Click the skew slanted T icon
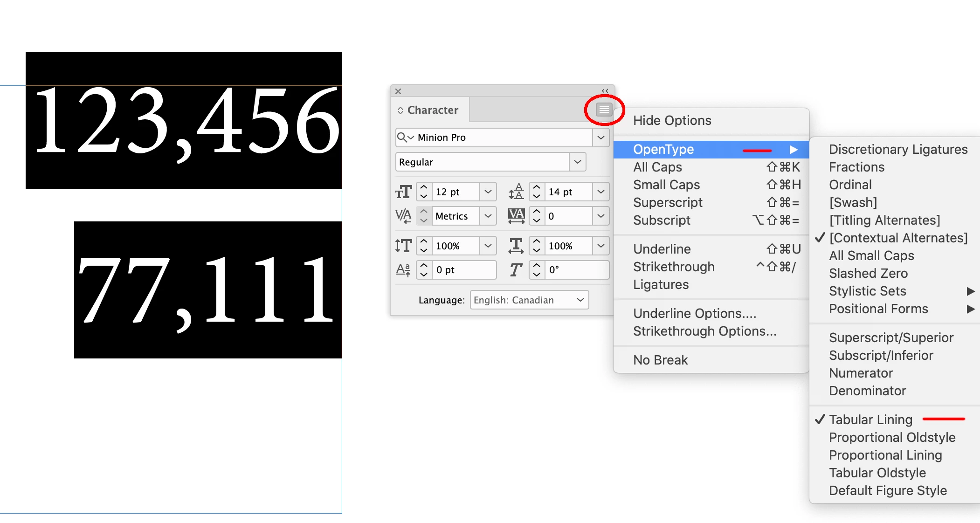 [516, 270]
